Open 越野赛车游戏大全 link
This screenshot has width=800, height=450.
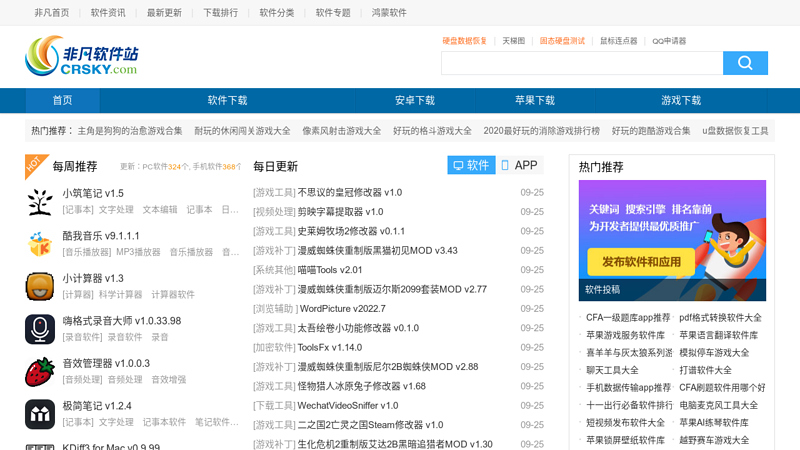(714, 440)
